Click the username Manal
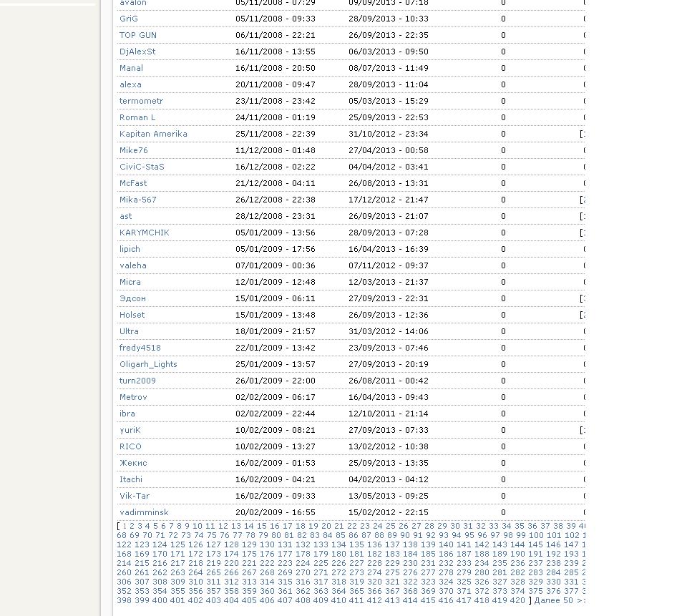 (x=131, y=68)
